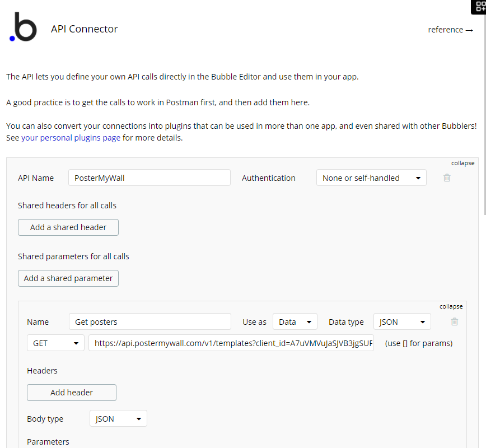Focus the API Name field PosterMyWall
The width and height of the screenshot is (486, 448).
pos(149,178)
